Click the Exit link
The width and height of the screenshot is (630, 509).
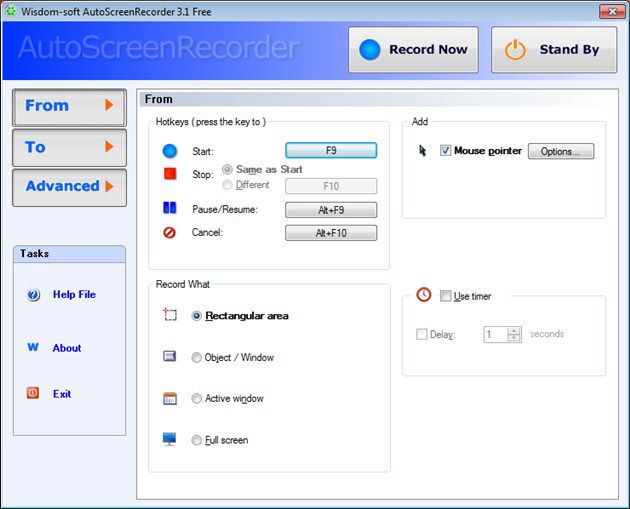(62, 394)
